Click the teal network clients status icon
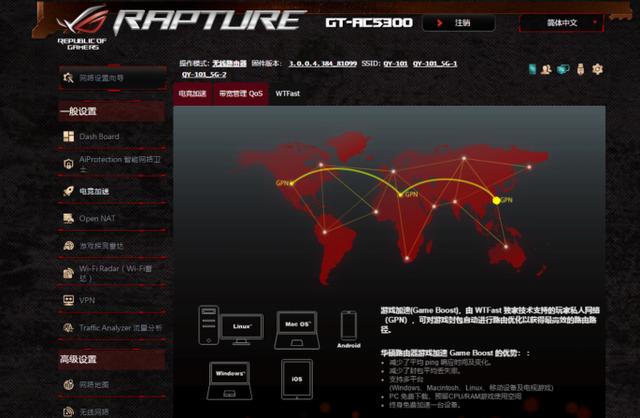The height and width of the screenshot is (418, 640). tap(563, 69)
